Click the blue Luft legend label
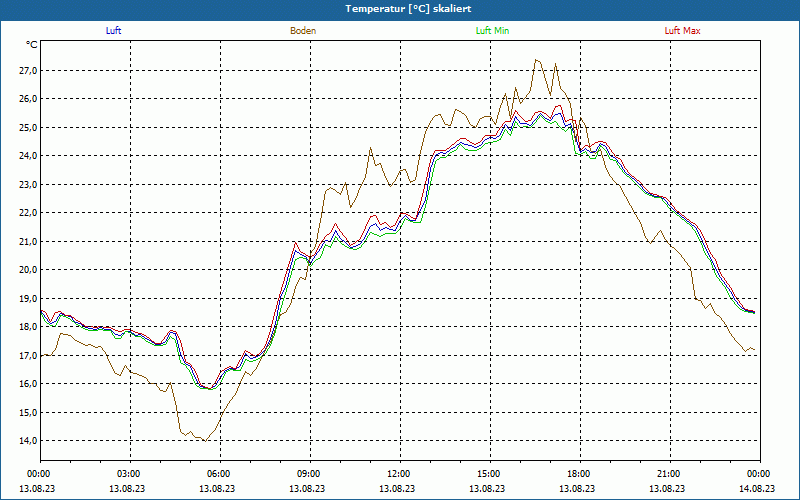The image size is (800, 500). (113, 31)
